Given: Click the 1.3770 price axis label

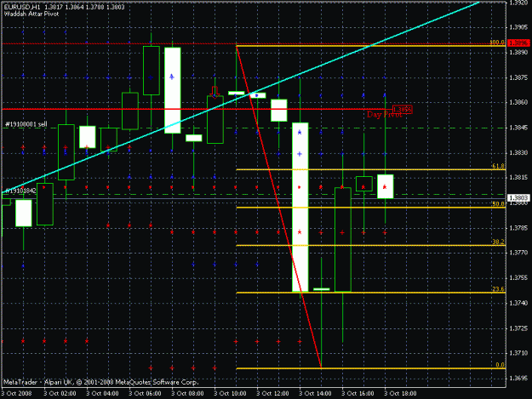Looking at the screenshot, I should [518, 253].
